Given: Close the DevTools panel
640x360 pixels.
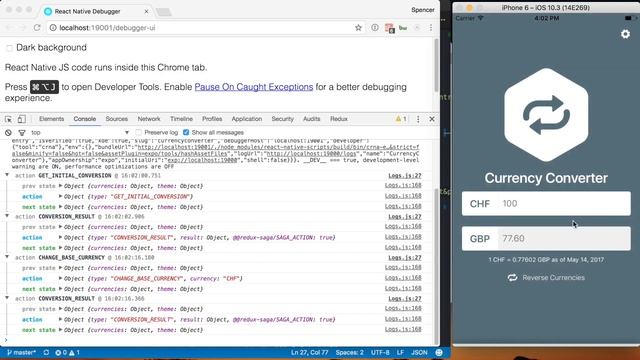Looking at the screenshot, I should click(432, 119).
